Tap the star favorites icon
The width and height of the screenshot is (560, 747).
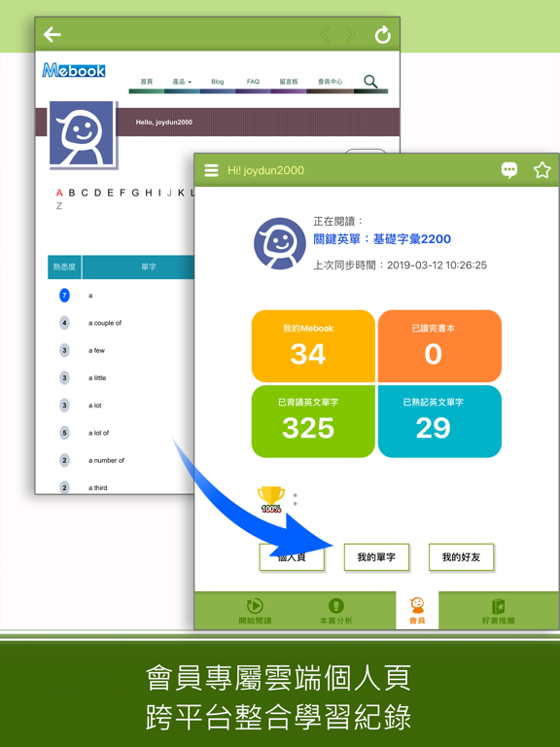[542, 170]
